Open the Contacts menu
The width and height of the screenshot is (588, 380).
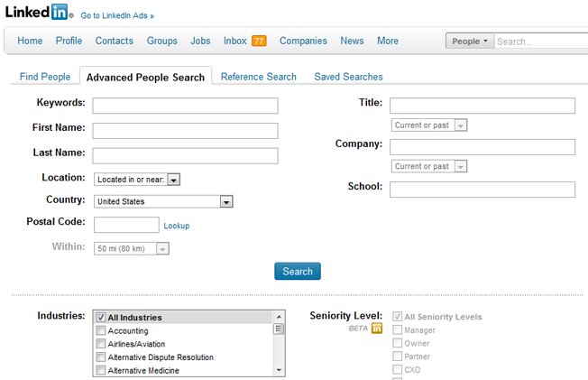pyautogui.click(x=115, y=41)
